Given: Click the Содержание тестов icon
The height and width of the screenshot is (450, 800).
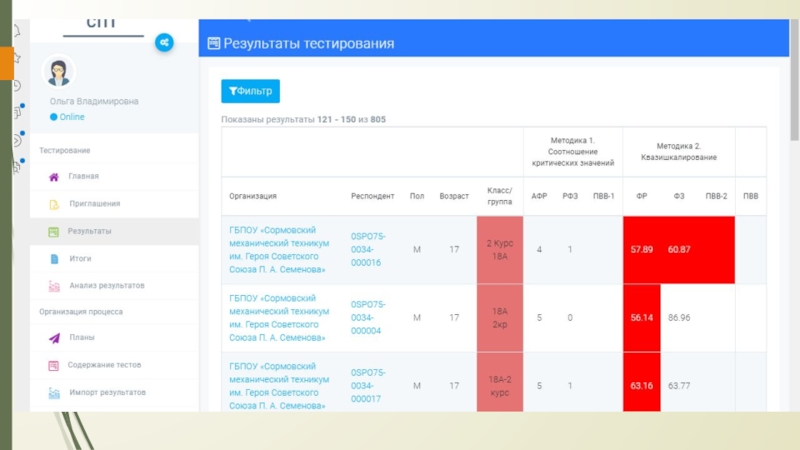Looking at the screenshot, I should (x=54, y=365).
